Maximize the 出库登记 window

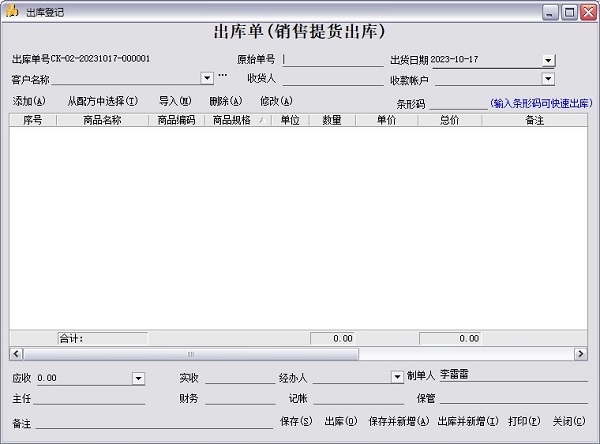pos(569,13)
